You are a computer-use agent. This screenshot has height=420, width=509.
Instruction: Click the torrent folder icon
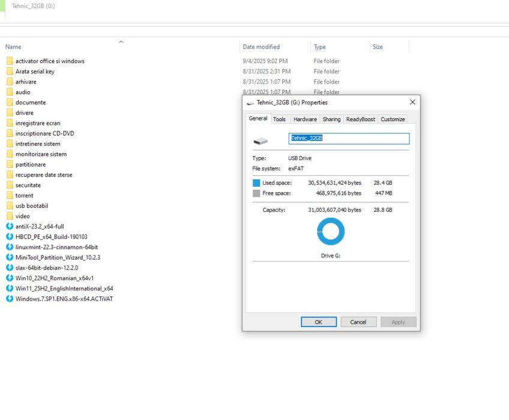(10, 196)
